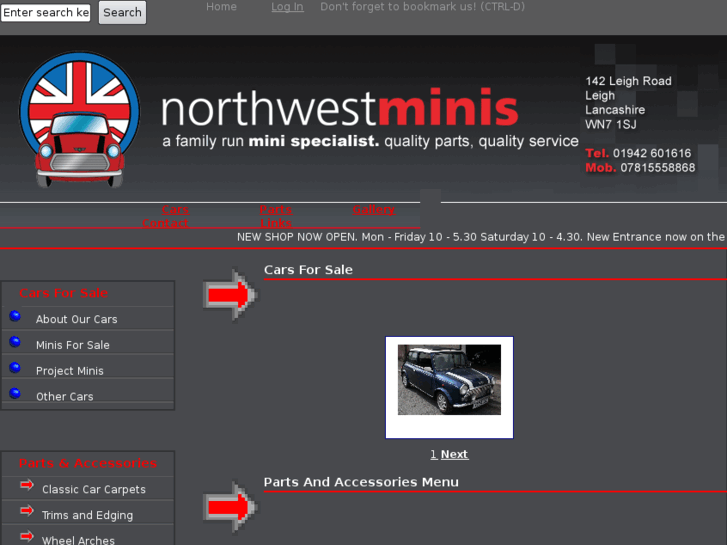
Task: Open the Log In link
Action: 287,6
